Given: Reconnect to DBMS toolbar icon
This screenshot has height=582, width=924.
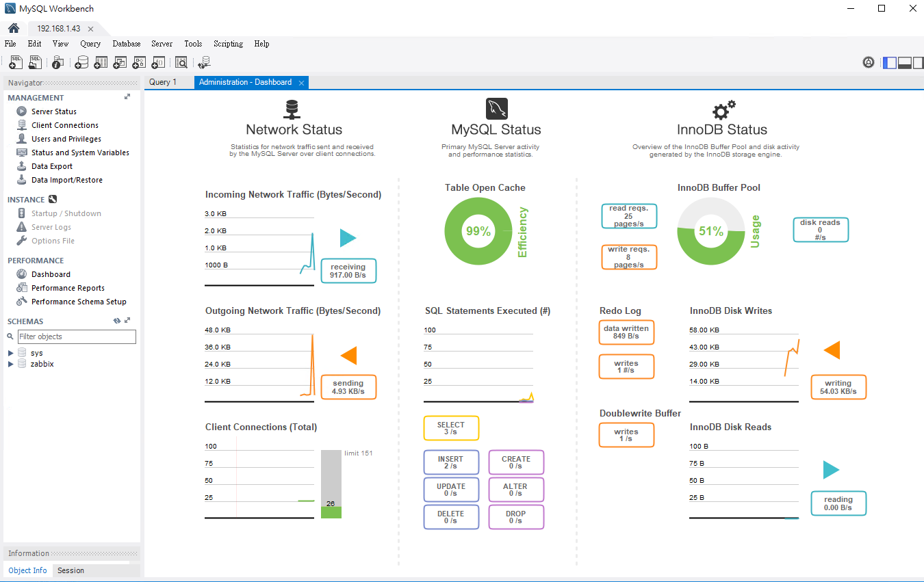Looking at the screenshot, I should pyautogui.click(x=204, y=62).
